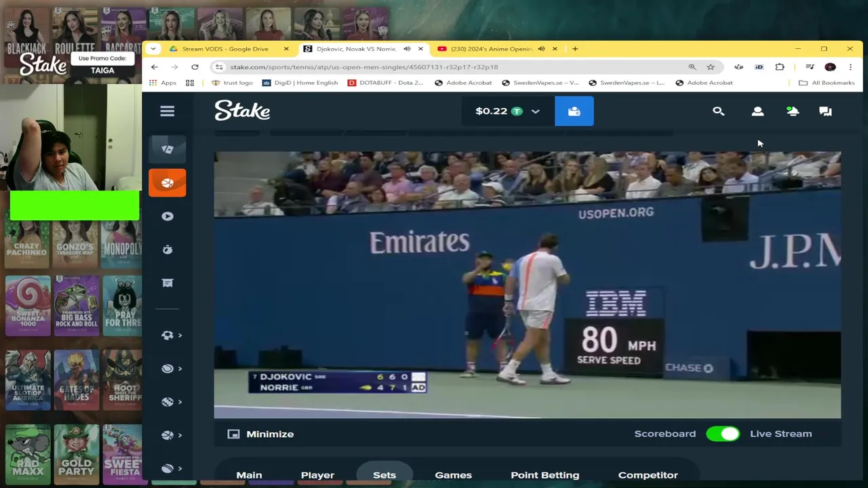This screenshot has width=868, height=488.
Task: Open the Chrome tab search dropdown arrow
Action: (153, 49)
